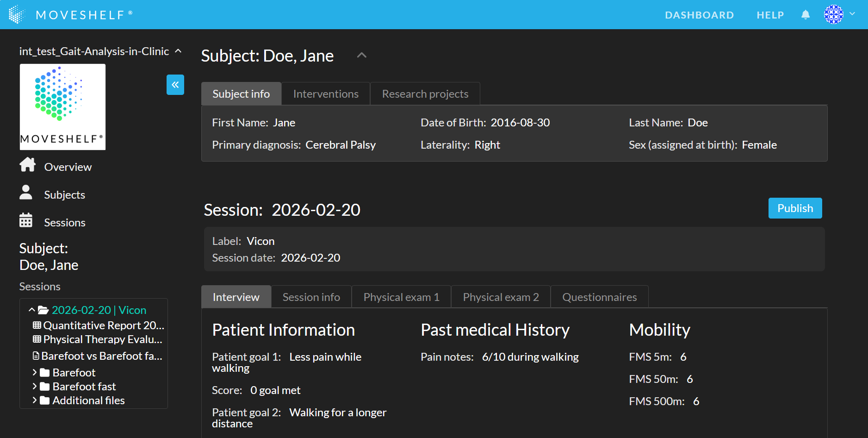Screen dimensions: 868x438
Task: Expand the Barefoot fast folder
Action: coord(35,386)
